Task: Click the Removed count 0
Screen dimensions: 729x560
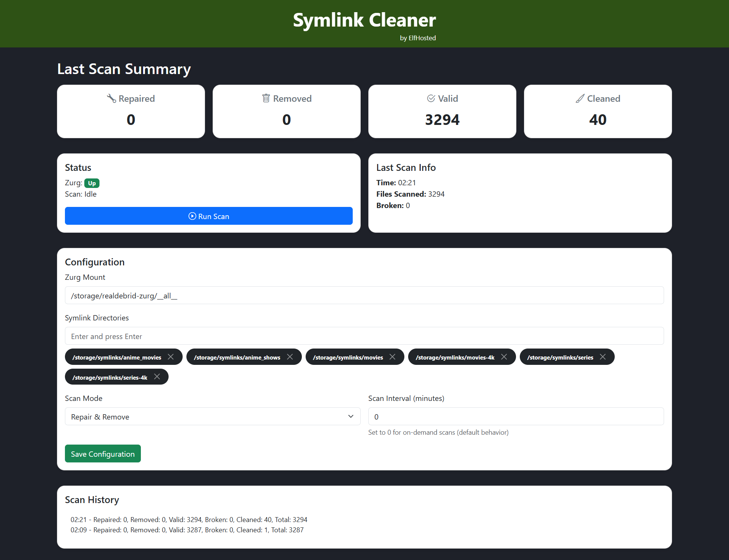Action: coord(287,120)
